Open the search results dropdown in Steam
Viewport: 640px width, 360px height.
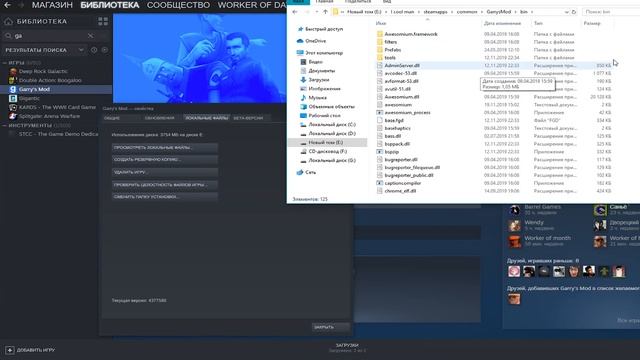click(81, 50)
